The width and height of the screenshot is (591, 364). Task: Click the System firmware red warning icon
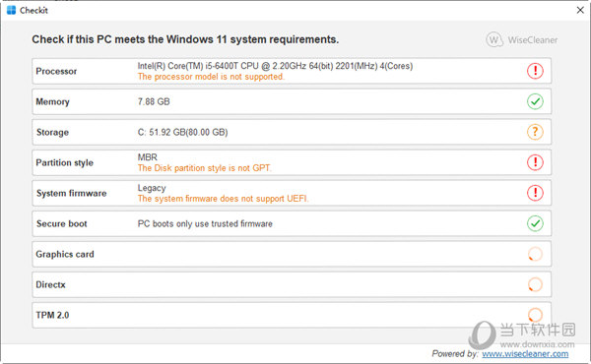(x=535, y=193)
